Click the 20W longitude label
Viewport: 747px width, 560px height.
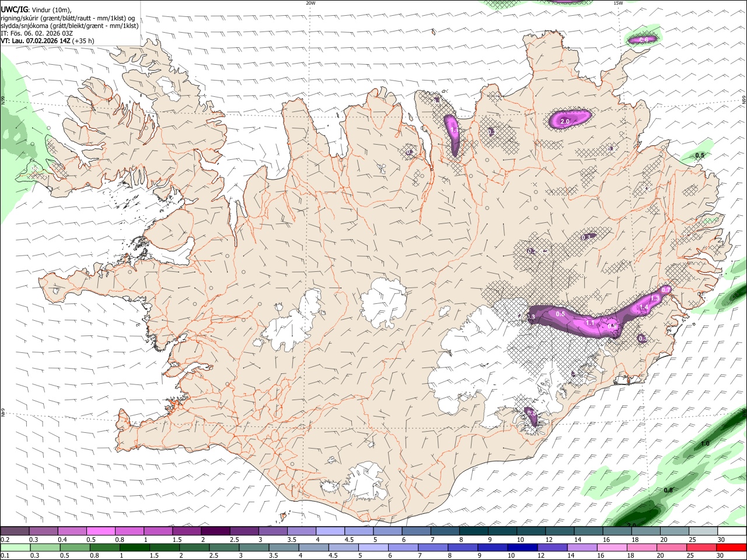(310, 3)
